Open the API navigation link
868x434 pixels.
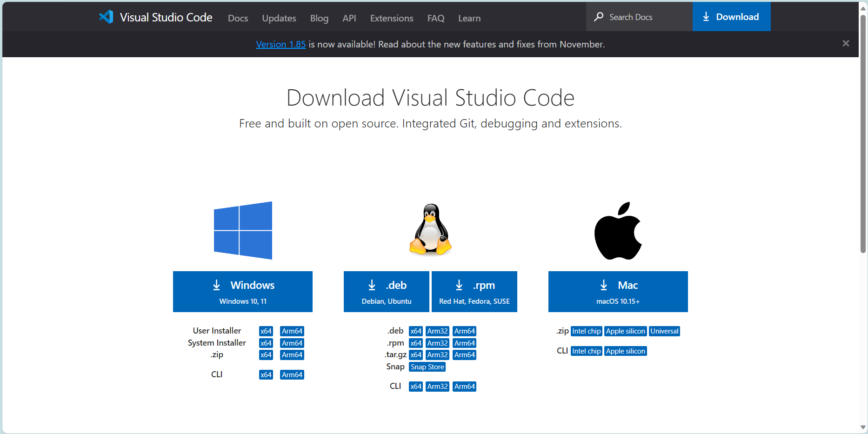[x=349, y=18]
